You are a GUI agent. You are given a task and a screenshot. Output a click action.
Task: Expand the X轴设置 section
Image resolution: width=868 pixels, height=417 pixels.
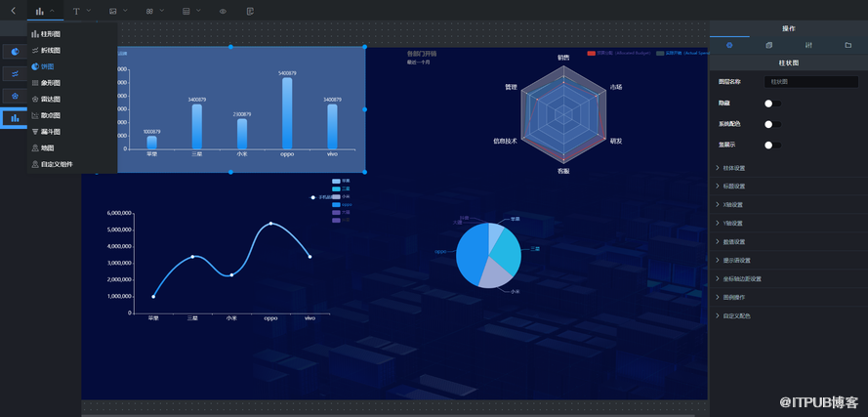732,205
